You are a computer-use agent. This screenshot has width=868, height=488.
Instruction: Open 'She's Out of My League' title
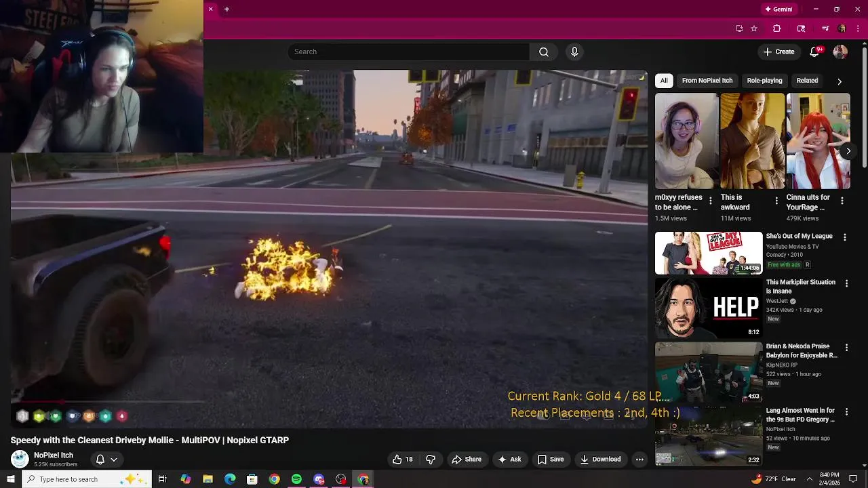click(799, 237)
